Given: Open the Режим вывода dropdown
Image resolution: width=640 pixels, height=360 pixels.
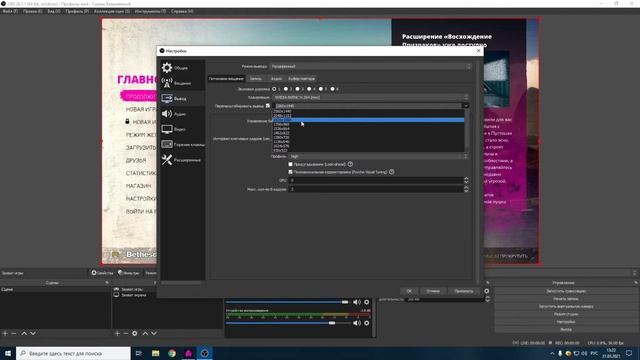Looking at the screenshot, I should (371, 66).
